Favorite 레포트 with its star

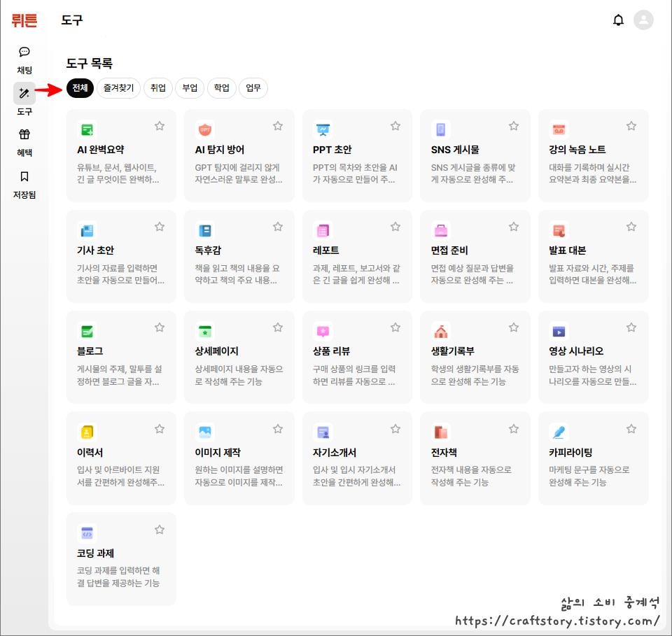(x=395, y=226)
